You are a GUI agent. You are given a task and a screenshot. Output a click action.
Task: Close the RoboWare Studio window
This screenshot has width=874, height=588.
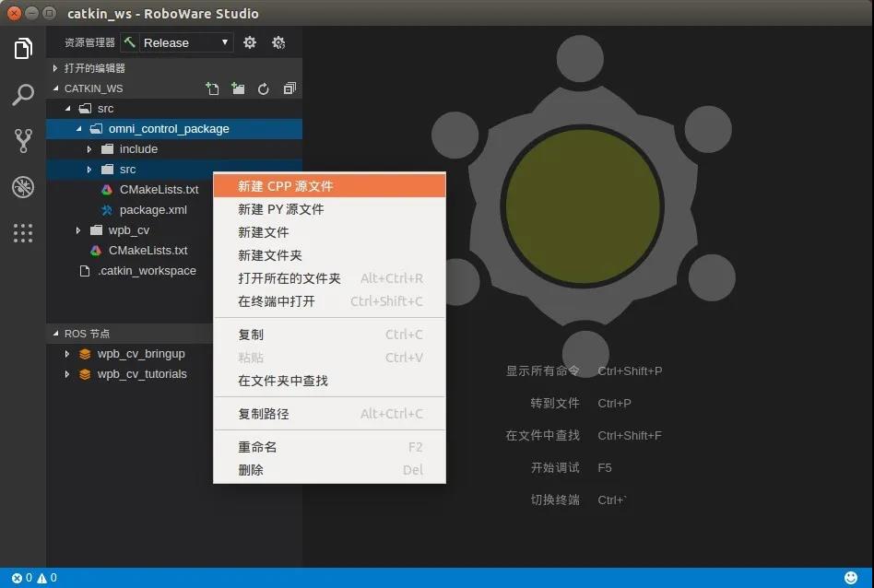pyautogui.click(x=15, y=13)
